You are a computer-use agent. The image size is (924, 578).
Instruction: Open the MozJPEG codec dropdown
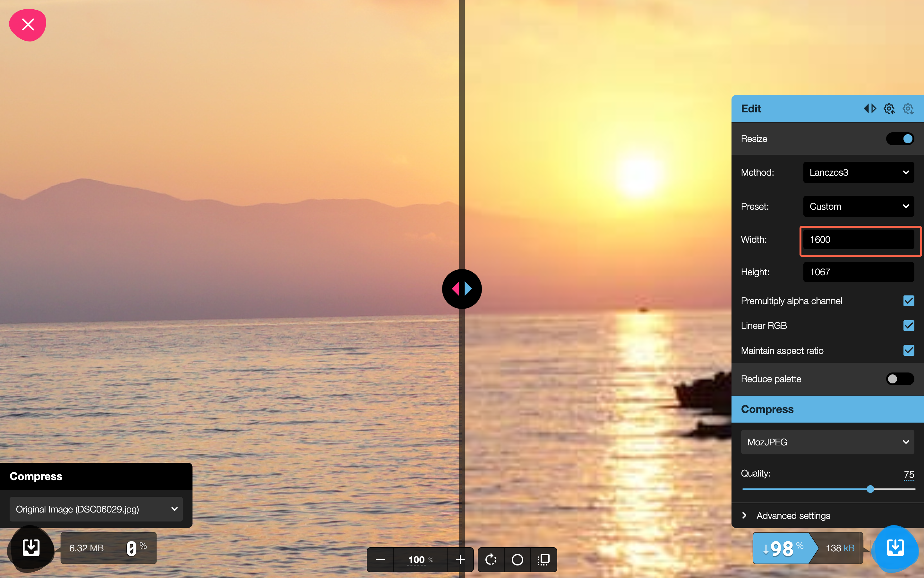tap(827, 442)
